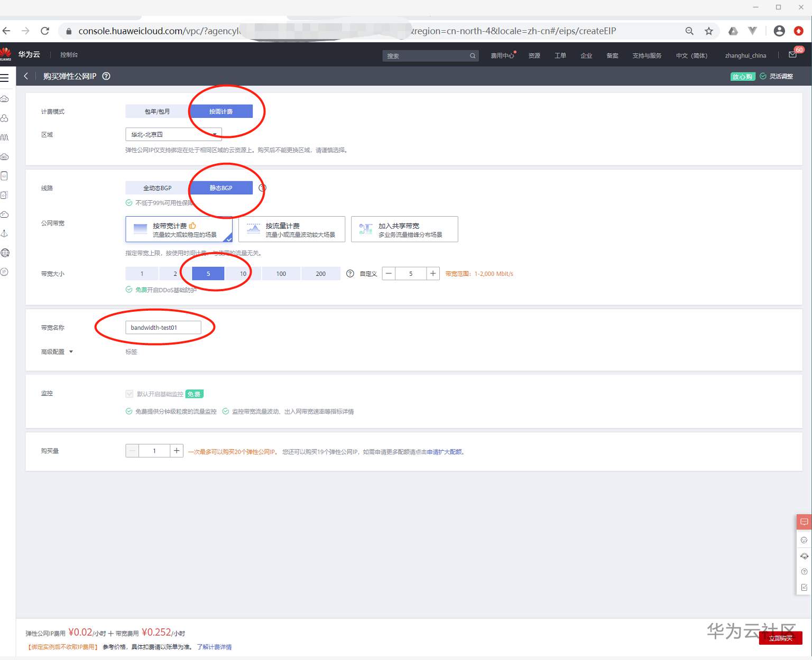Click the anchor icon in left sidebar
The image size is (812, 660).
click(x=5, y=234)
